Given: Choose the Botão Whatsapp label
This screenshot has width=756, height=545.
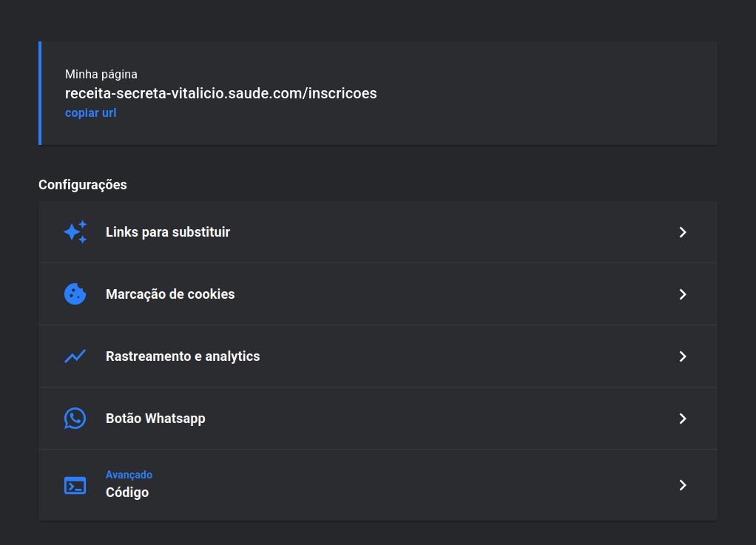Looking at the screenshot, I should 155,419.
